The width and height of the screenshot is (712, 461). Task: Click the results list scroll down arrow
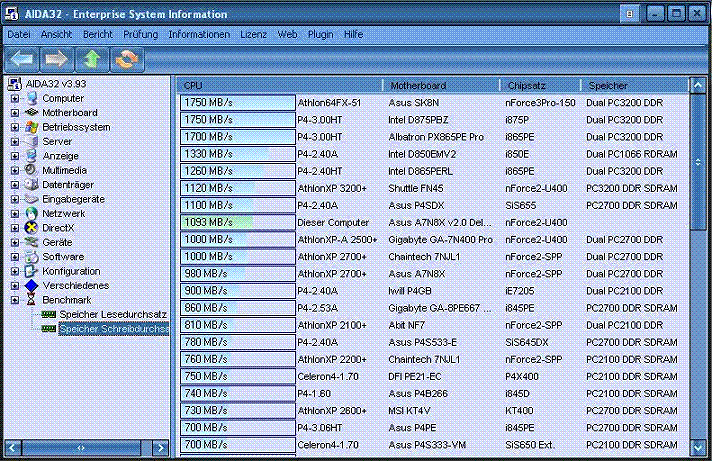(698, 448)
